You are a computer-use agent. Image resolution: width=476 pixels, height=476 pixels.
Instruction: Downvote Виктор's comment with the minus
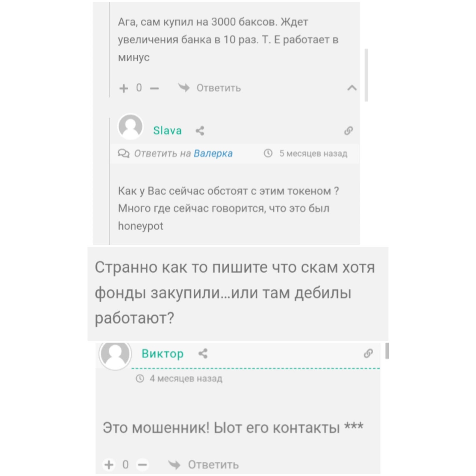[143, 464]
